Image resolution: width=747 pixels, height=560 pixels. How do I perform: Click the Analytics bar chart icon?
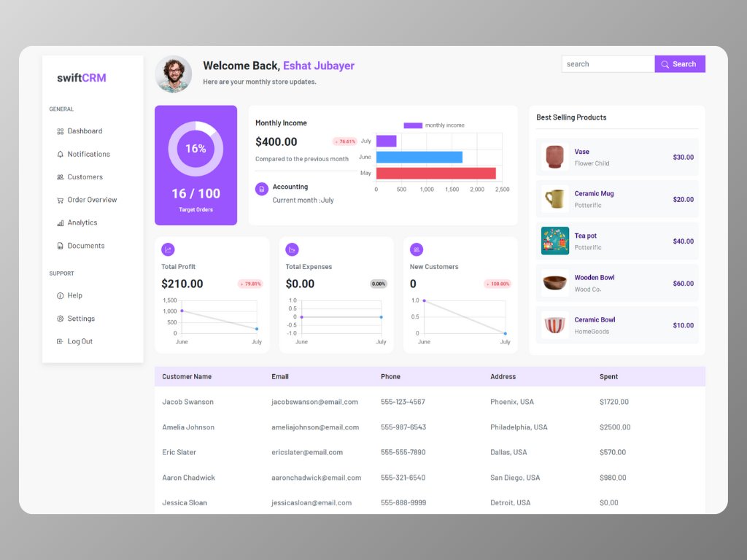click(x=60, y=223)
